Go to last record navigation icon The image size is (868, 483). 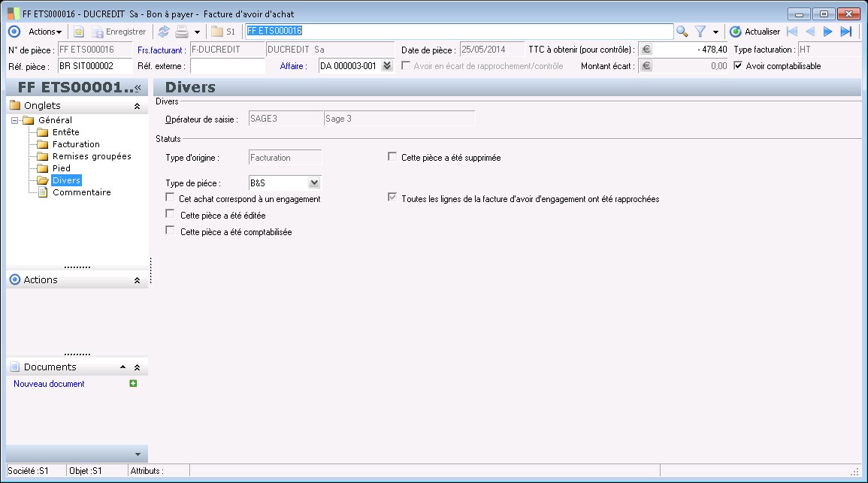[846, 32]
